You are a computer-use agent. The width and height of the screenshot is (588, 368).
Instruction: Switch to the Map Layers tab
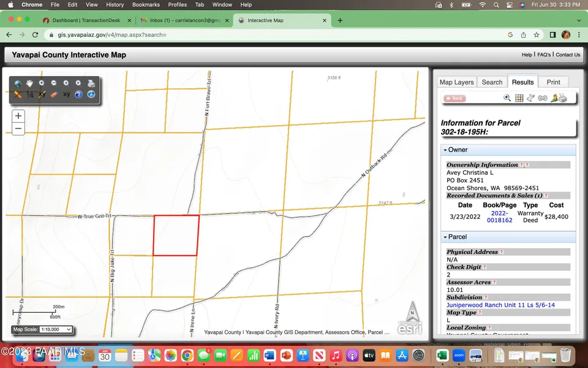pos(456,82)
